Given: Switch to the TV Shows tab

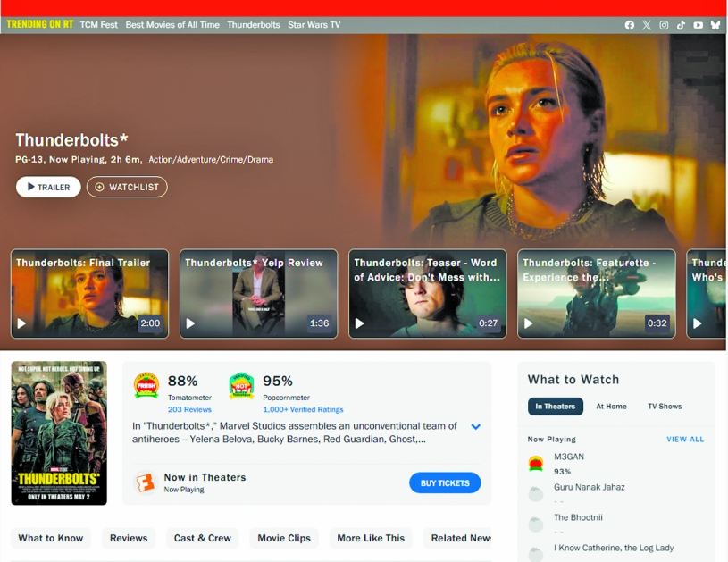Looking at the screenshot, I should (665, 407).
